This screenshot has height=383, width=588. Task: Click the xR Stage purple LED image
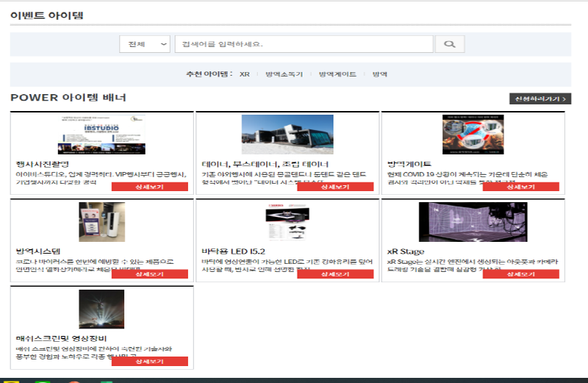point(473,222)
